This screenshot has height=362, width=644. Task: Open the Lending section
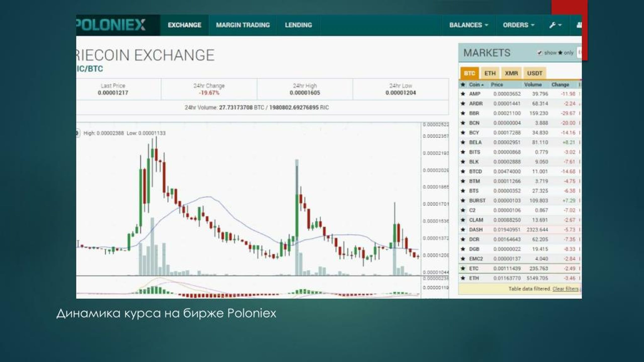(x=298, y=25)
